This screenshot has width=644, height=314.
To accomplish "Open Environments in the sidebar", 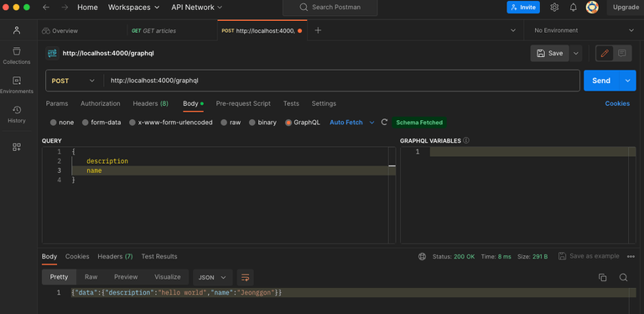I will point(17,85).
